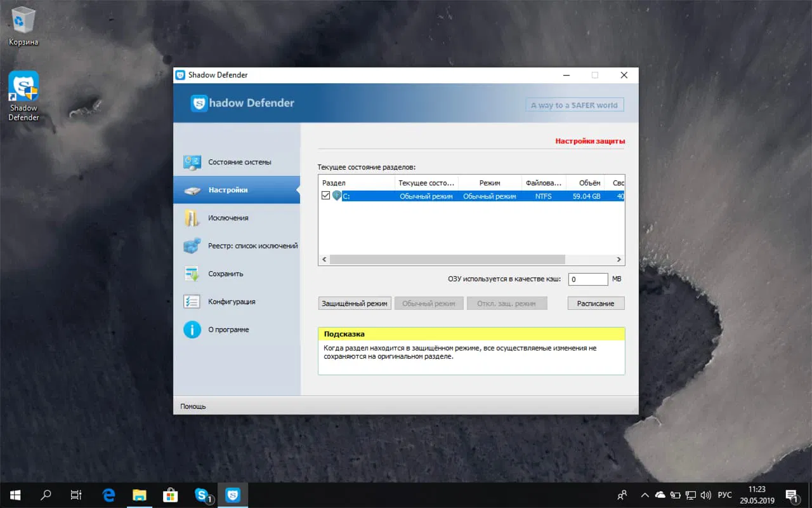This screenshot has height=508, width=812.
Task: Open File Explorer from the taskbar
Action: (x=140, y=495)
